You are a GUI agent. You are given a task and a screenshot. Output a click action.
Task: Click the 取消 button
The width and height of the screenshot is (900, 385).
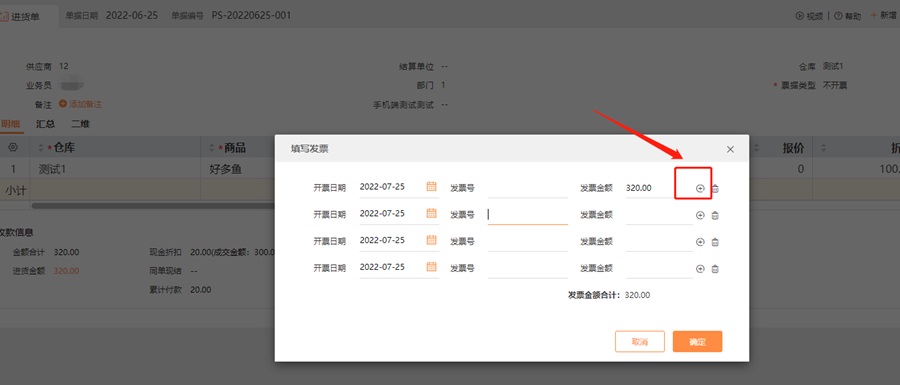639,341
